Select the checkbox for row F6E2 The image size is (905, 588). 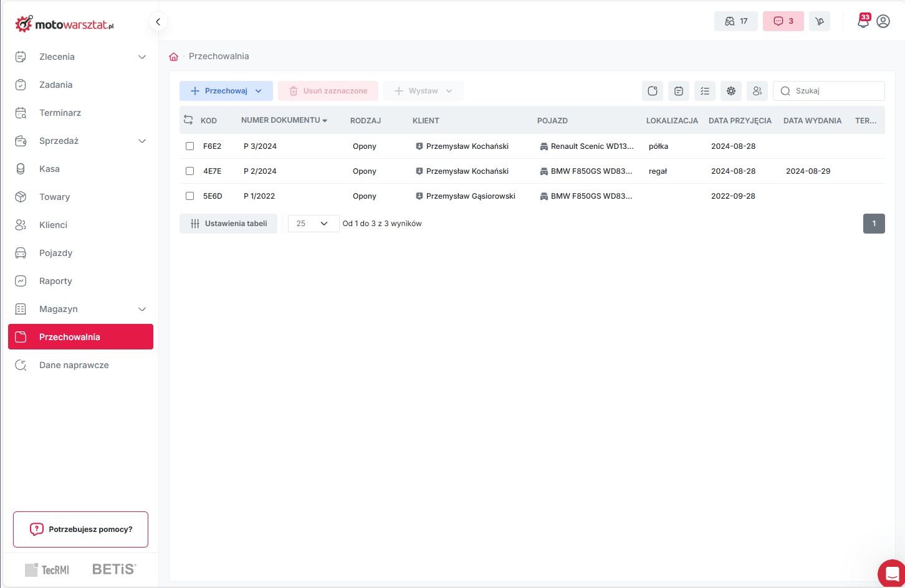[x=190, y=146]
